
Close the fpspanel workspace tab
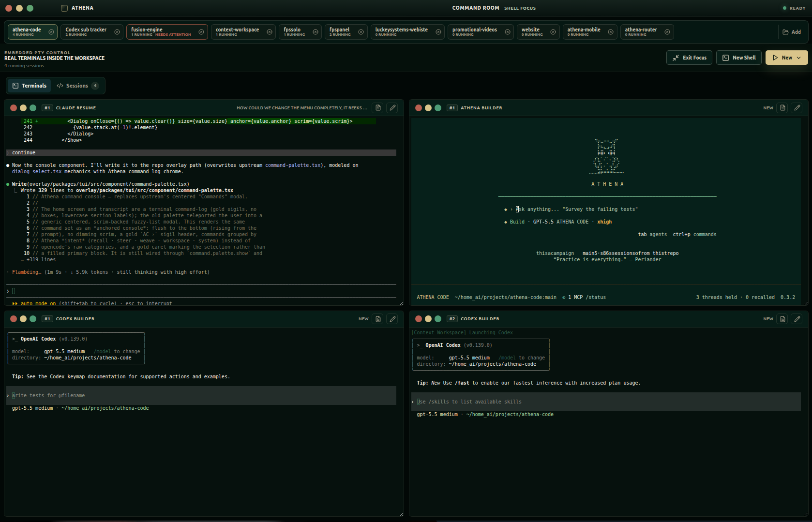(361, 32)
